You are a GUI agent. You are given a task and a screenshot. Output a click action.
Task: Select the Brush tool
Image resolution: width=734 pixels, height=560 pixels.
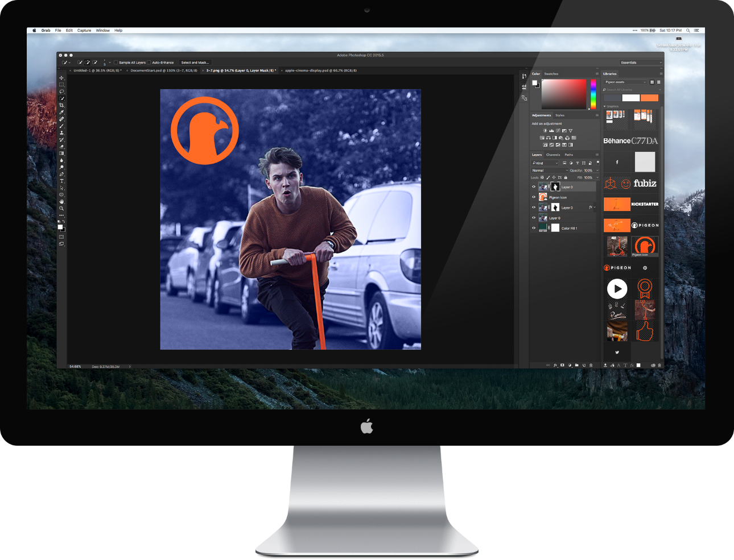[x=61, y=126]
